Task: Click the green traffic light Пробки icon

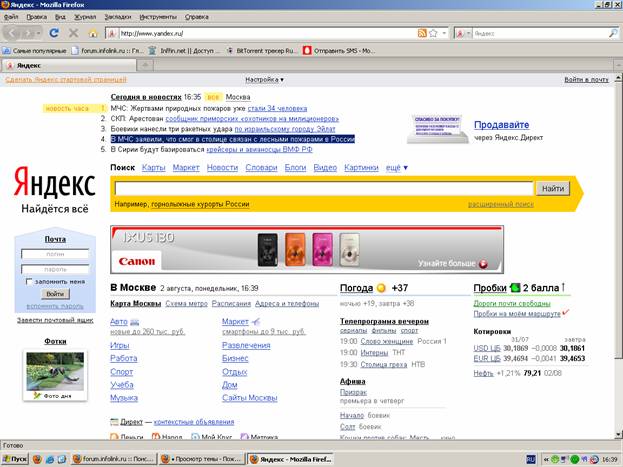Action: click(x=515, y=287)
